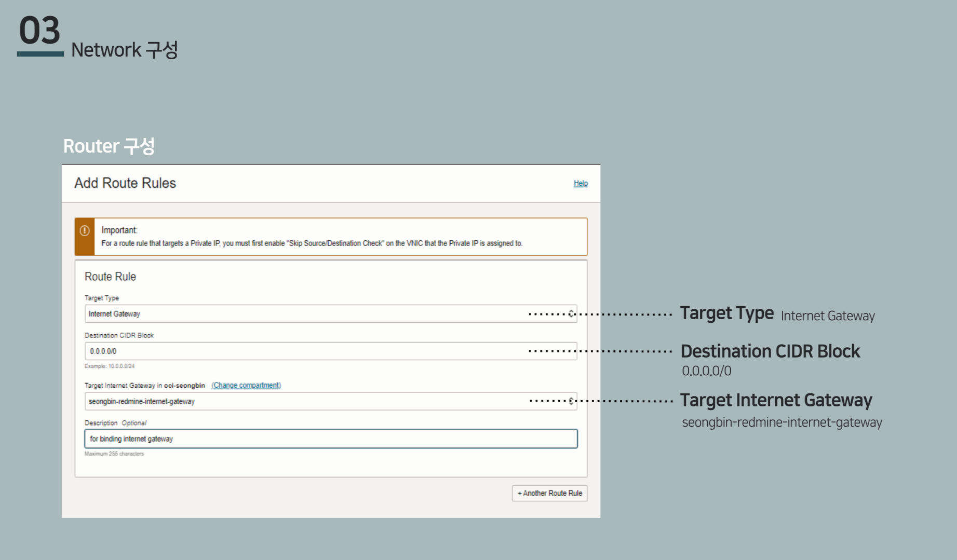Click the Change compartment link
The image size is (957, 560).
[x=246, y=386]
